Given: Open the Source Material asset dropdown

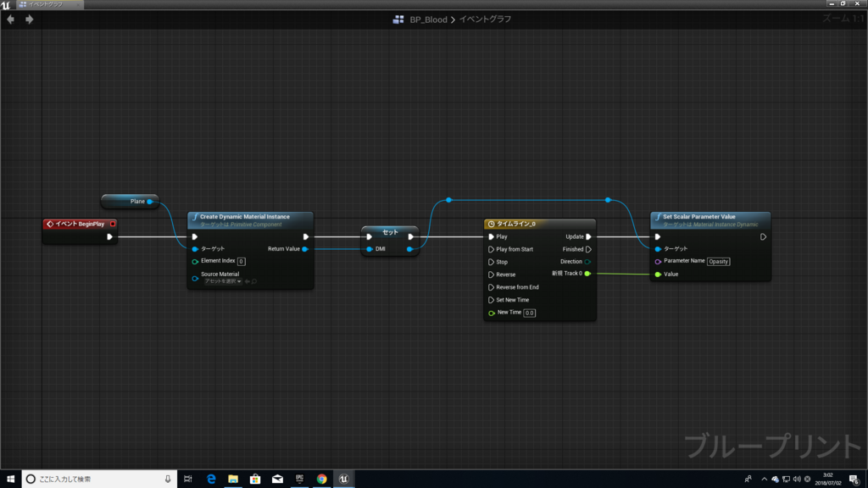Looking at the screenshot, I should (223, 281).
